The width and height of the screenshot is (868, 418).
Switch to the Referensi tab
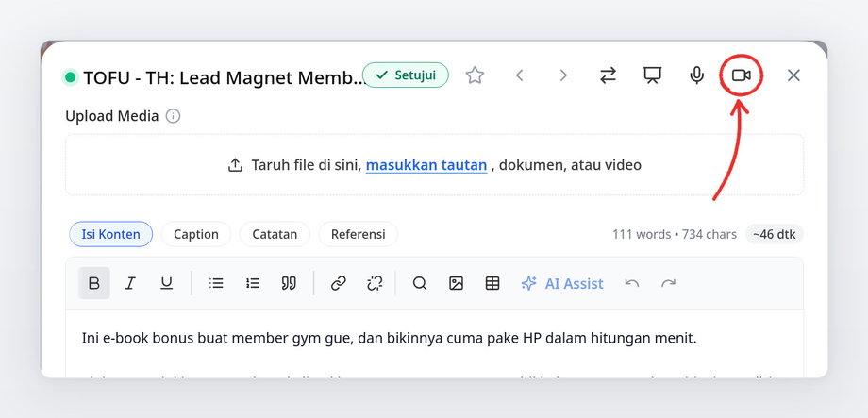tap(359, 234)
